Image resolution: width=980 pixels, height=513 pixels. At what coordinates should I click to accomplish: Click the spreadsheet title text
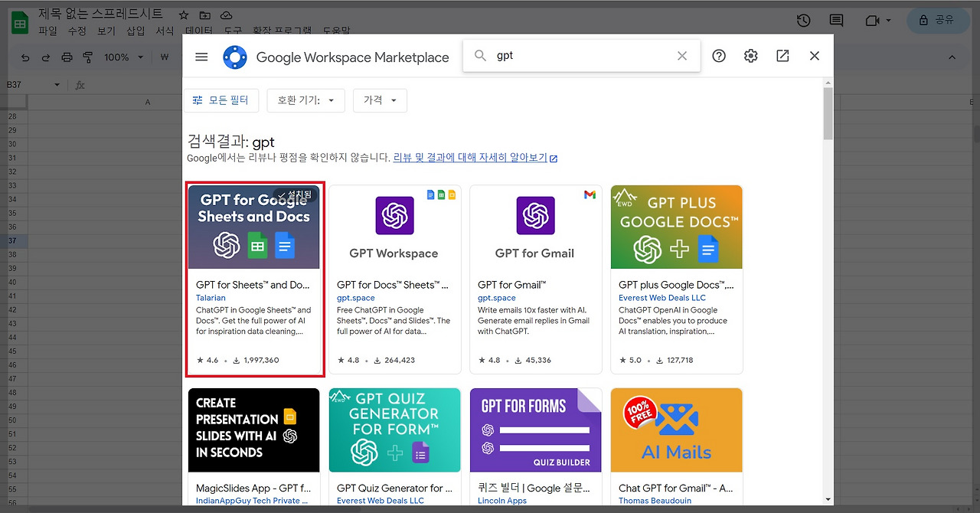tap(101, 14)
